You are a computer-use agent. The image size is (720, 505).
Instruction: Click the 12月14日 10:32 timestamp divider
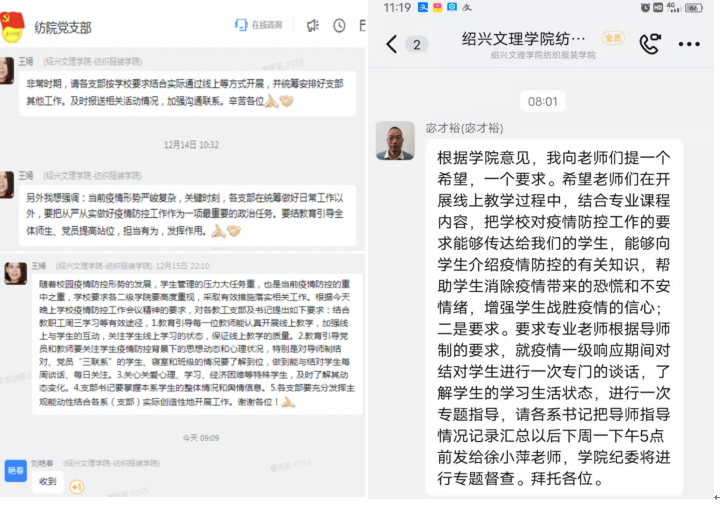click(191, 145)
